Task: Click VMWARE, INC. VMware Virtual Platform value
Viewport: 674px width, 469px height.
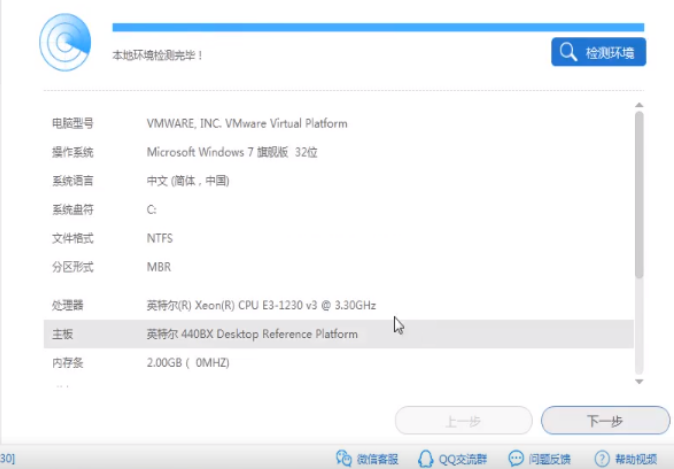Action: pos(247,123)
